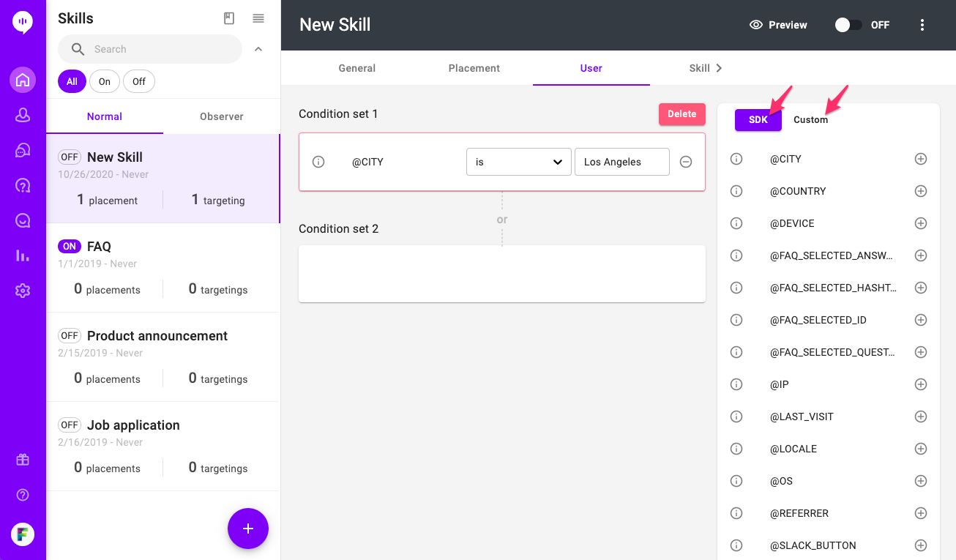
Task: Edit the Los Angeles value field
Action: click(622, 162)
